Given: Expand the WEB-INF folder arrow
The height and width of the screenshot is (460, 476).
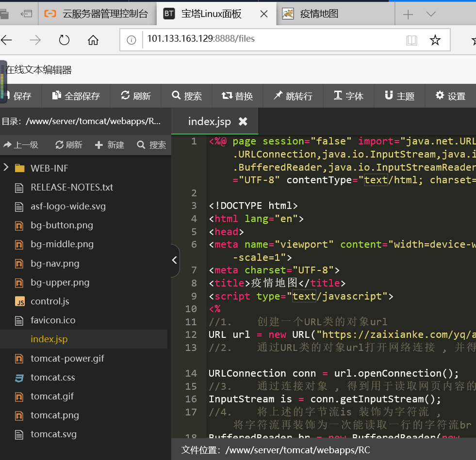Looking at the screenshot, I should click(x=6, y=167).
